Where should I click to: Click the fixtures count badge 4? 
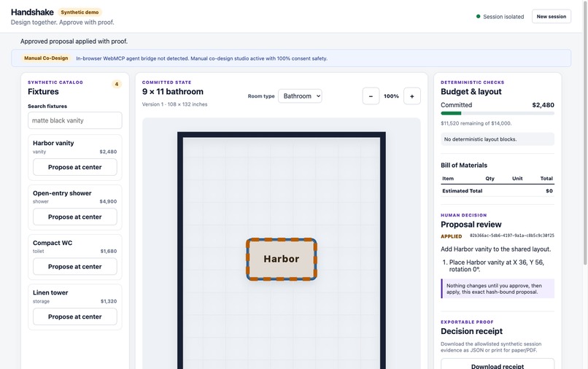pyautogui.click(x=117, y=84)
